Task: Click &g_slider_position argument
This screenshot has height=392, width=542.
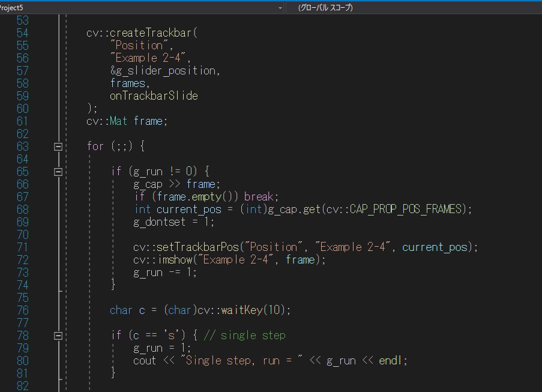Action: point(163,71)
